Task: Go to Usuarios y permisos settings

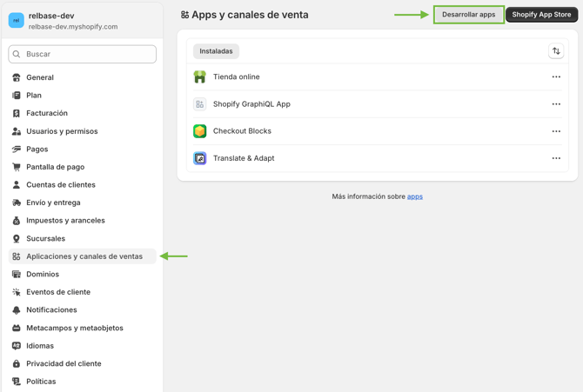Action: pos(62,131)
